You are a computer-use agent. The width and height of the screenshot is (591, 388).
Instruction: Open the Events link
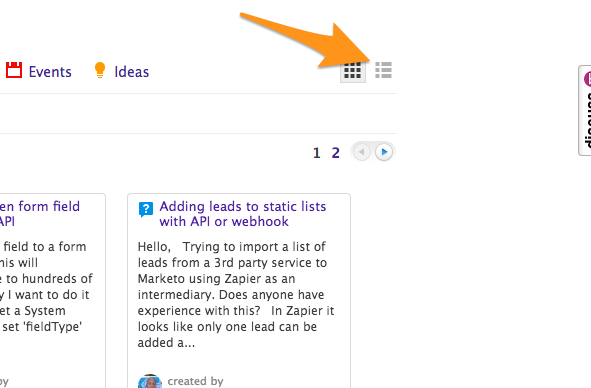click(x=50, y=72)
